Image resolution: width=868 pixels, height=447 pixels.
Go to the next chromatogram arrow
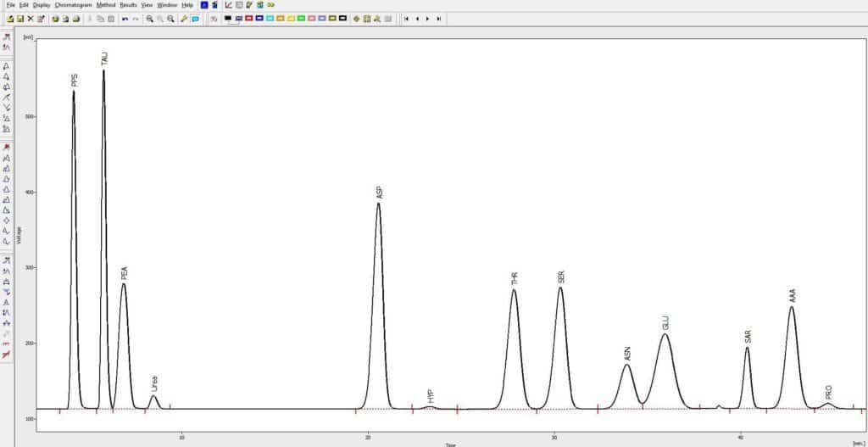(428, 19)
